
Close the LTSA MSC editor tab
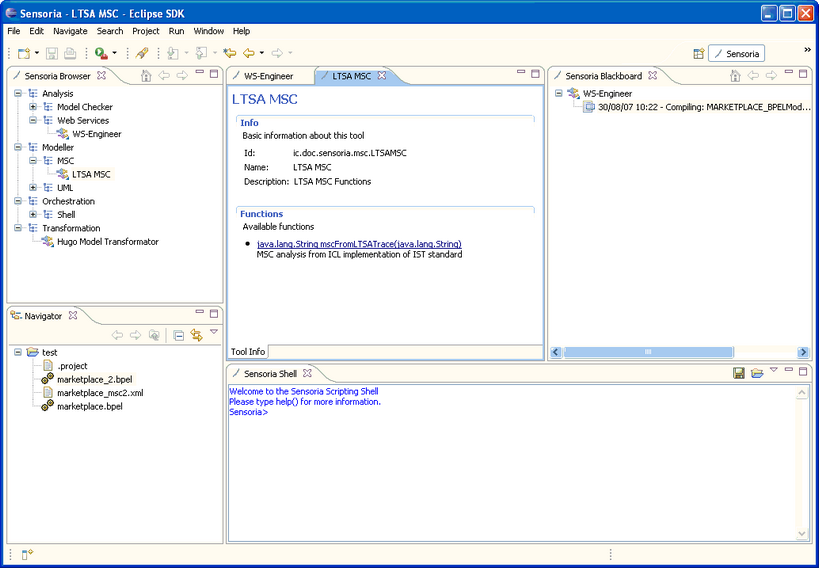point(382,76)
